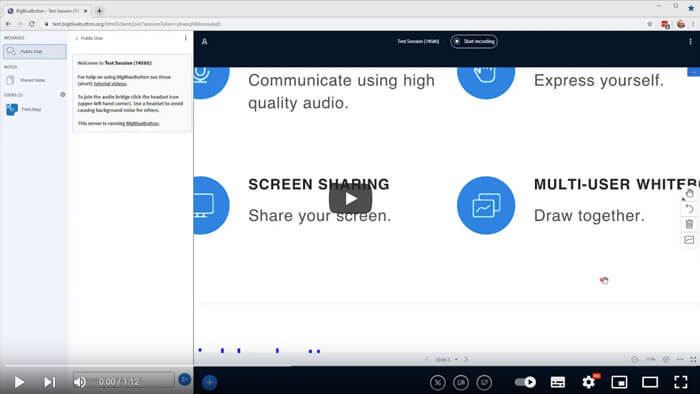
Task: Open the BigBlueButton link in the chat
Action: [x=142, y=124]
